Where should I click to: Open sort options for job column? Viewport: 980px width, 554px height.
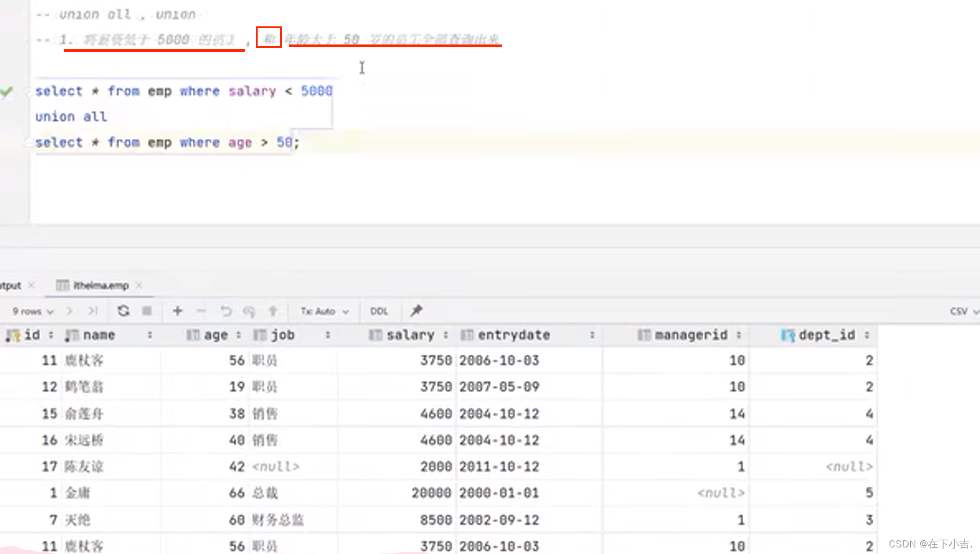(x=328, y=335)
